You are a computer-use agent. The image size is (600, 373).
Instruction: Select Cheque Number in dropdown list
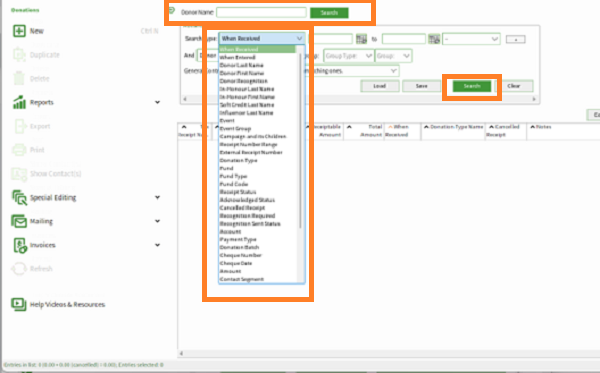(x=241, y=255)
